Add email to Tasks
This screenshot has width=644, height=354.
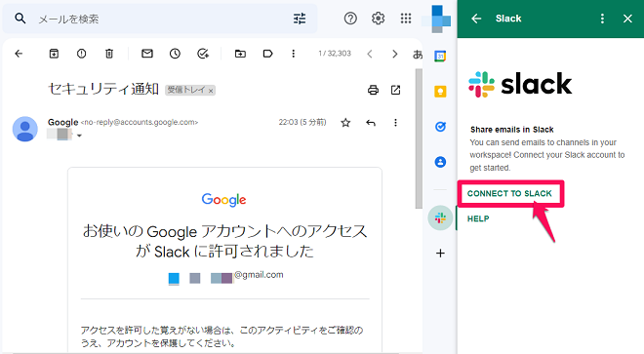pos(203,54)
